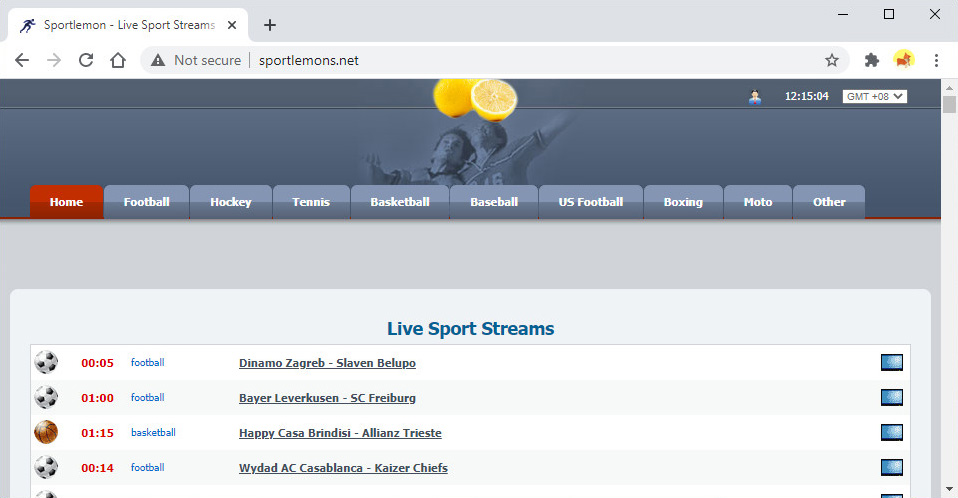Image resolution: width=958 pixels, height=498 pixels.
Task: Minimize the browser window
Action: pyautogui.click(x=843, y=14)
